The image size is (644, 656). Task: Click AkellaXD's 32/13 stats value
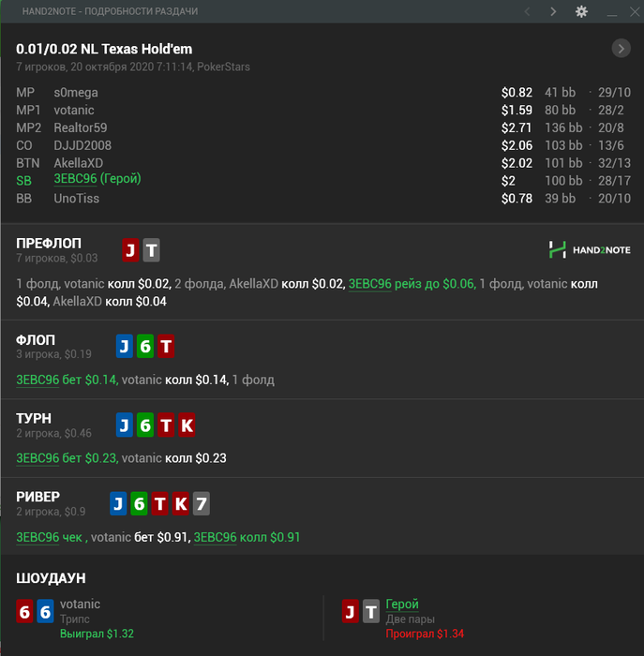click(x=614, y=163)
